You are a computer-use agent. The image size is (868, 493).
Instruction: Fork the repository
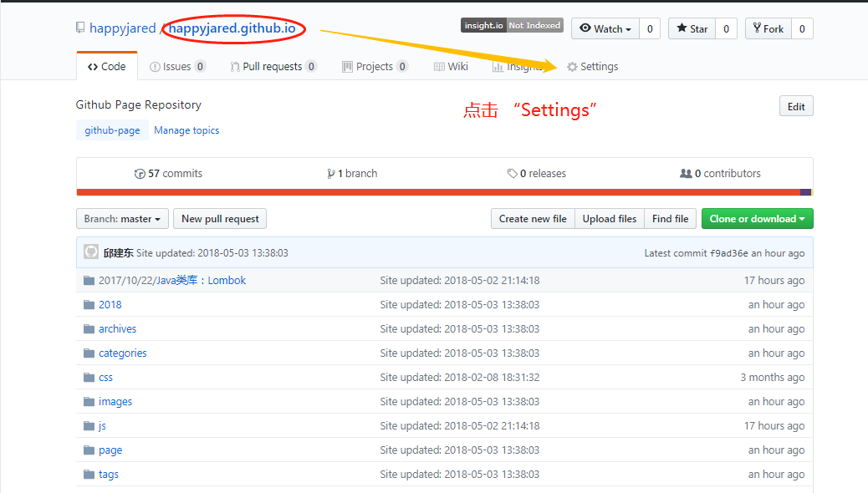(768, 28)
